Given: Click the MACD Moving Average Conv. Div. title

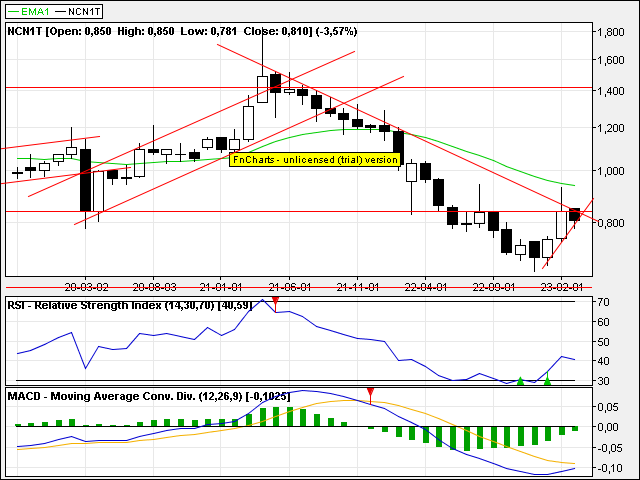Looking at the screenshot, I should [149, 396].
